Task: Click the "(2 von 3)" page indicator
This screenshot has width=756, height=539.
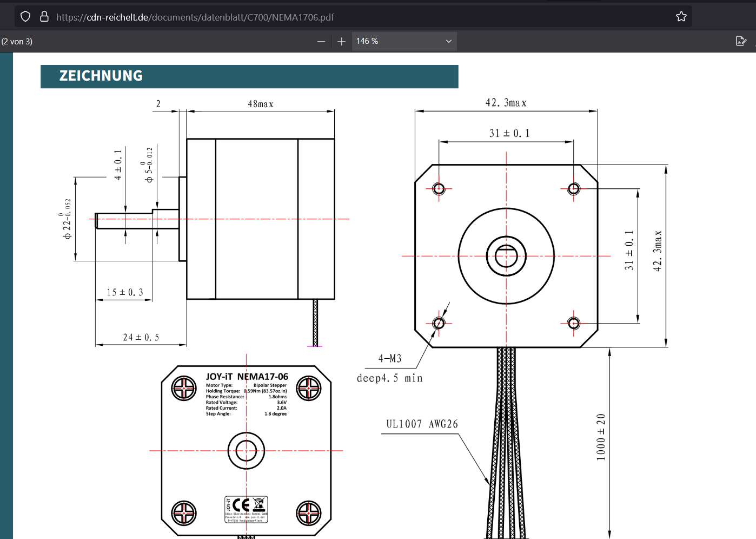Action: (x=17, y=42)
